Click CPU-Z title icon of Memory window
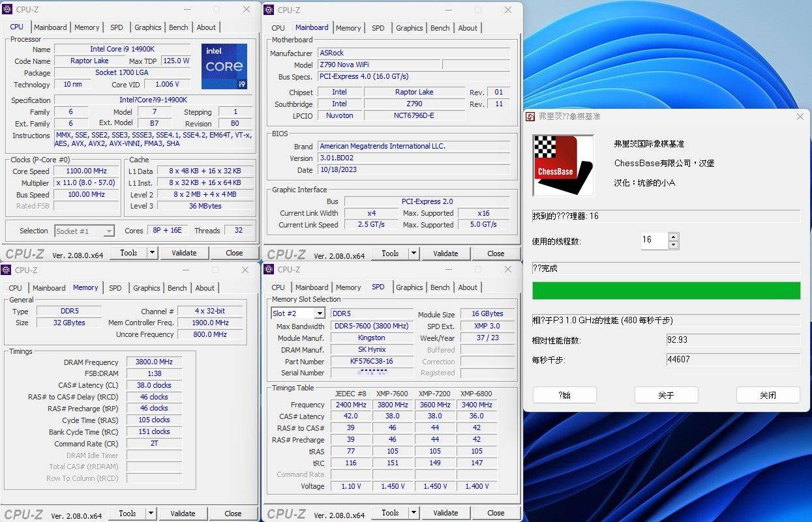The height and width of the screenshot is (522, 812). click(7, 270)
